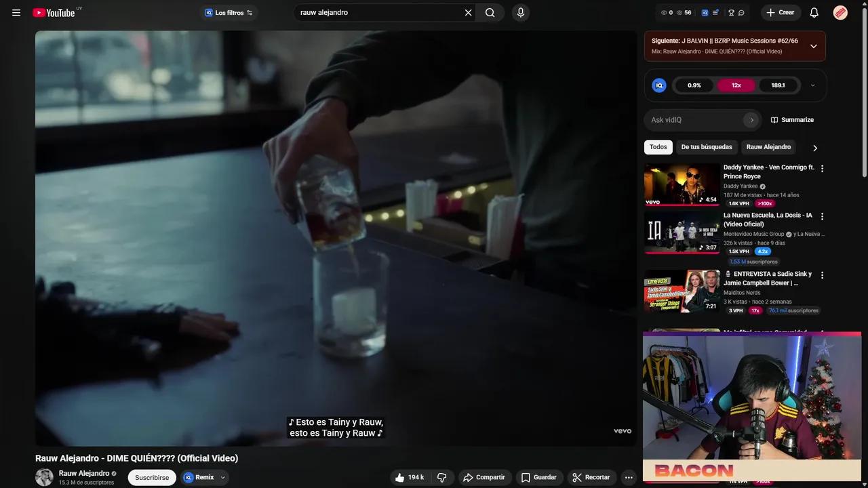868x488 pixels.
Task: Click the >100x badge on Ven Conmigo
Action: [765, 203]
